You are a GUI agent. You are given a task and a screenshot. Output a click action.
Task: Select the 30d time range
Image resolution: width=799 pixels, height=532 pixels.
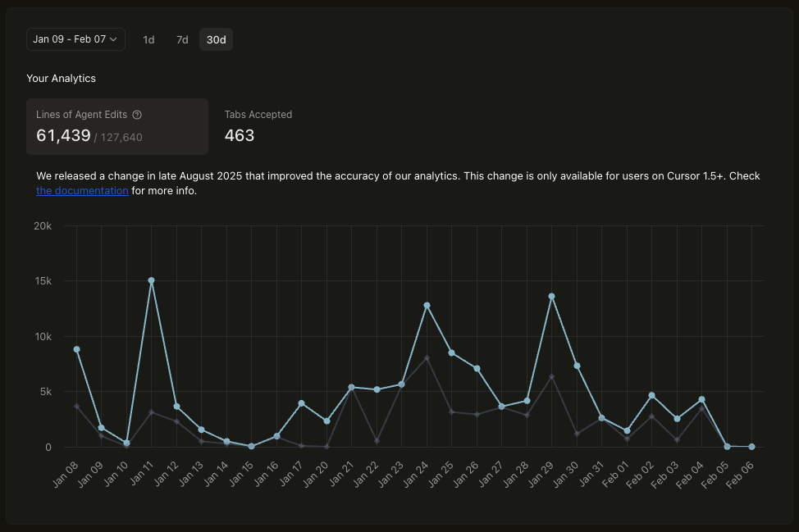(216, 39)
